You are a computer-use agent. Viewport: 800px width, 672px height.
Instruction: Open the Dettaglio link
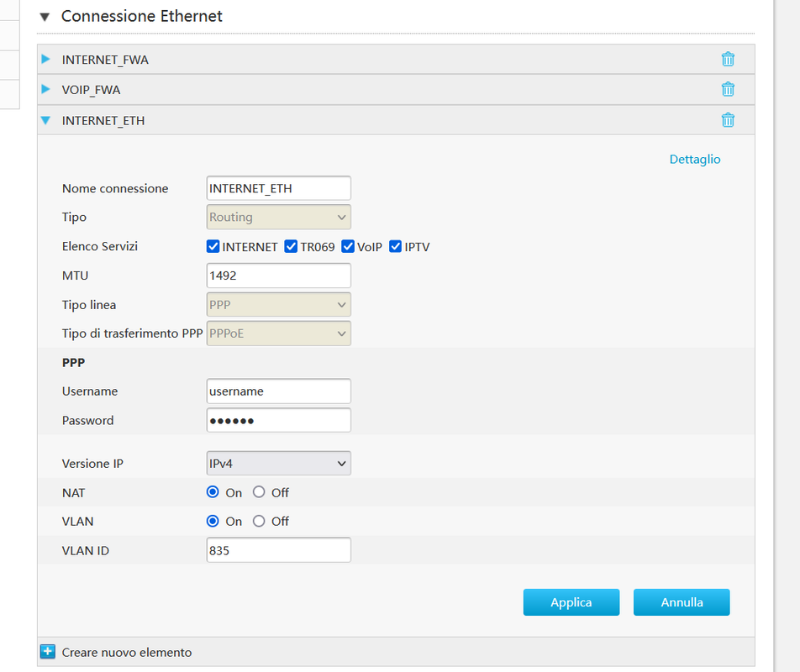click(694, 159)
